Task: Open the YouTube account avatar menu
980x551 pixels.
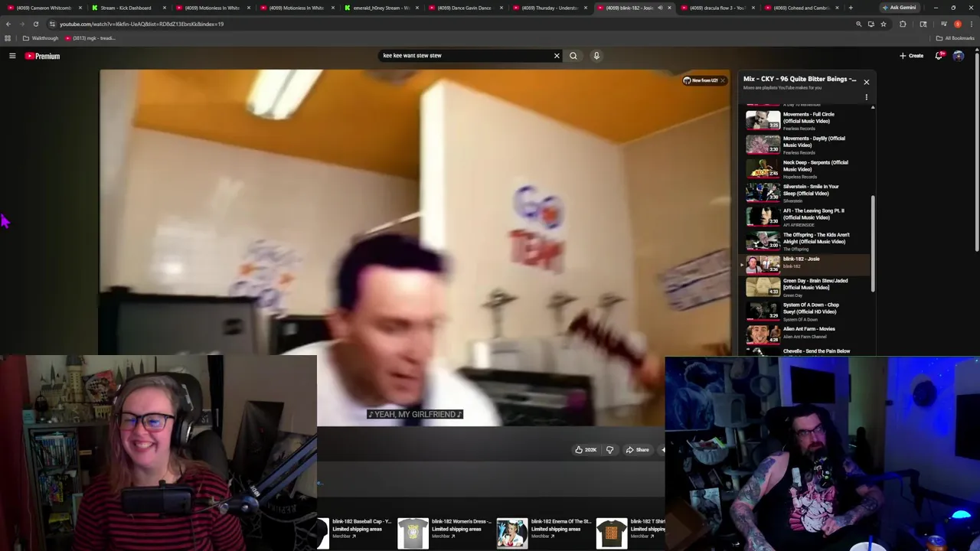Action: coord(958,56)
